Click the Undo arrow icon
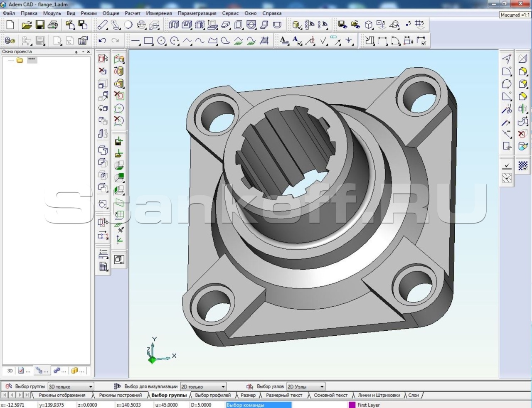Viewport: 532px width, 408px height. point(102,41)
